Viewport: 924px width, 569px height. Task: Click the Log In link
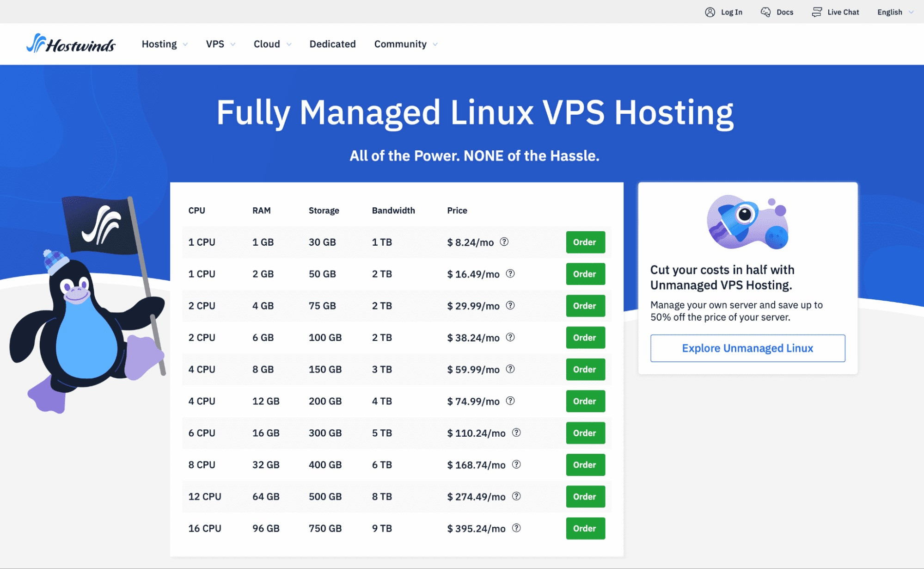pyautogui.click(x=731, y=12)
